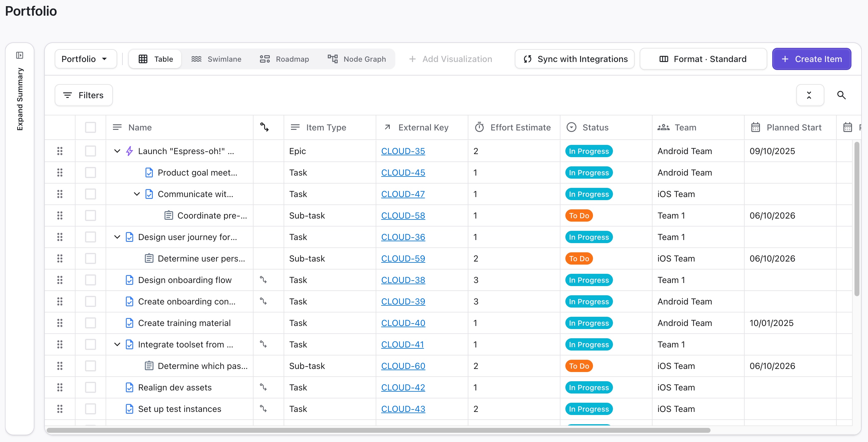Check the Set up test instances row checkbox

click(90, 409)
